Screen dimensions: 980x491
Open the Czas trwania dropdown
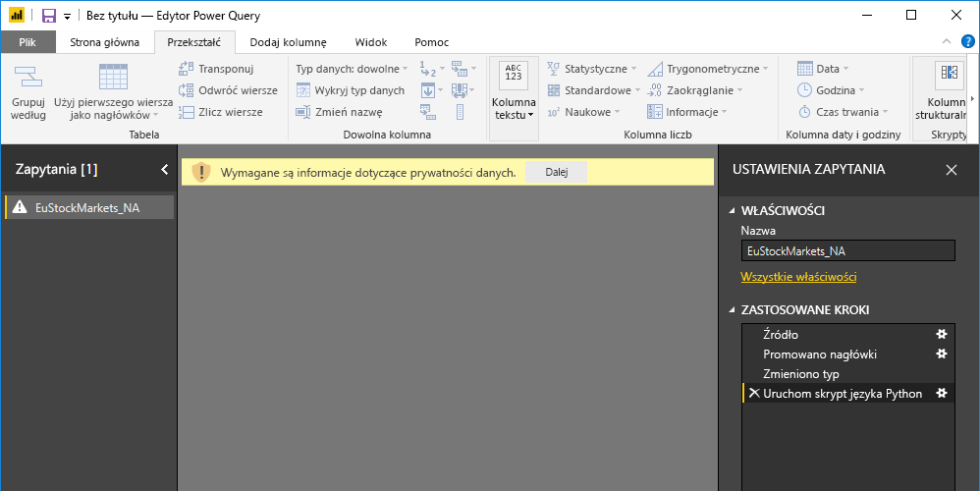click(x=843, y=113)
